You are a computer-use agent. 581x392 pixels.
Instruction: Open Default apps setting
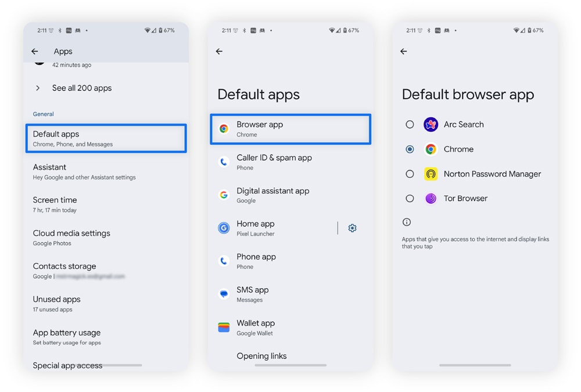[106, 138]
